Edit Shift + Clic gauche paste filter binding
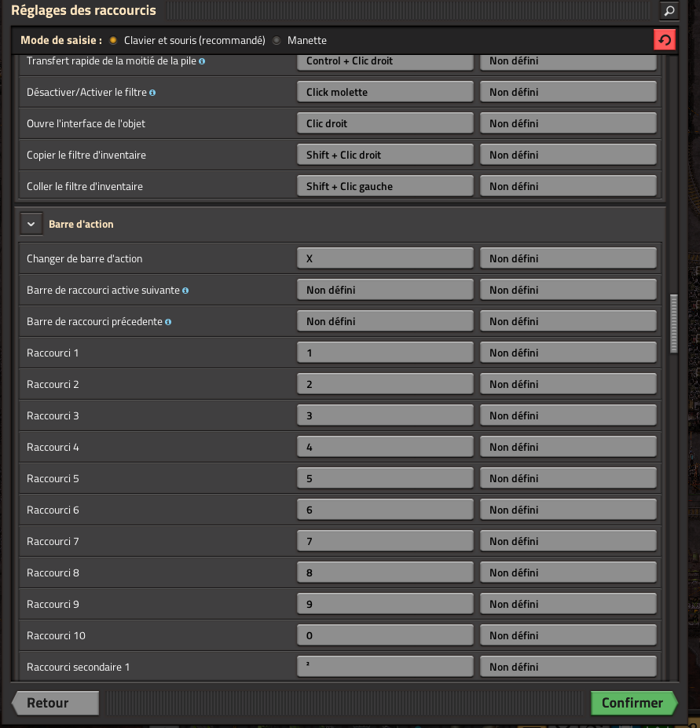 (x=385, y=186)
